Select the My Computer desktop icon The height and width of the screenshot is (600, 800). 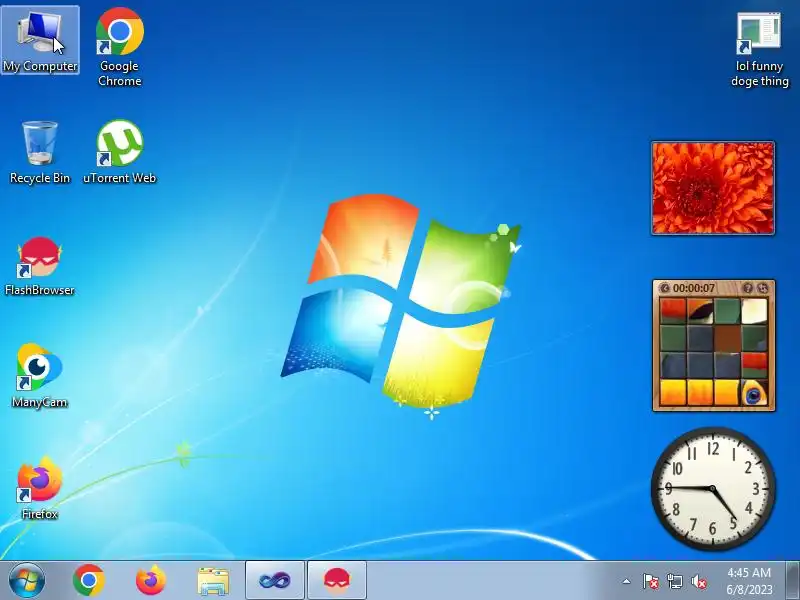pos(40,41)
